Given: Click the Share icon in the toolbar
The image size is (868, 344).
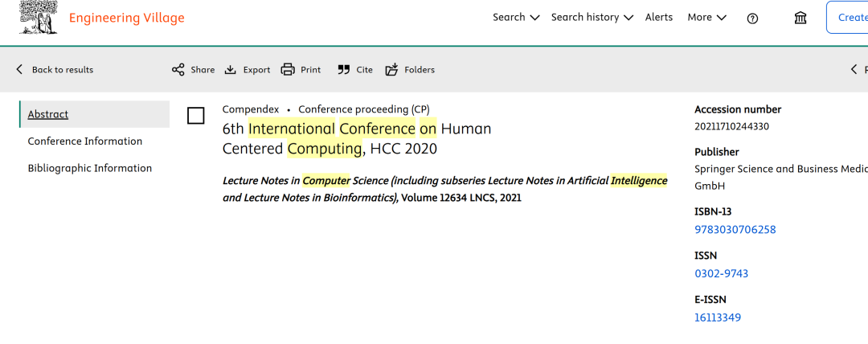Looking at the screenshot, I should (178, 70).
